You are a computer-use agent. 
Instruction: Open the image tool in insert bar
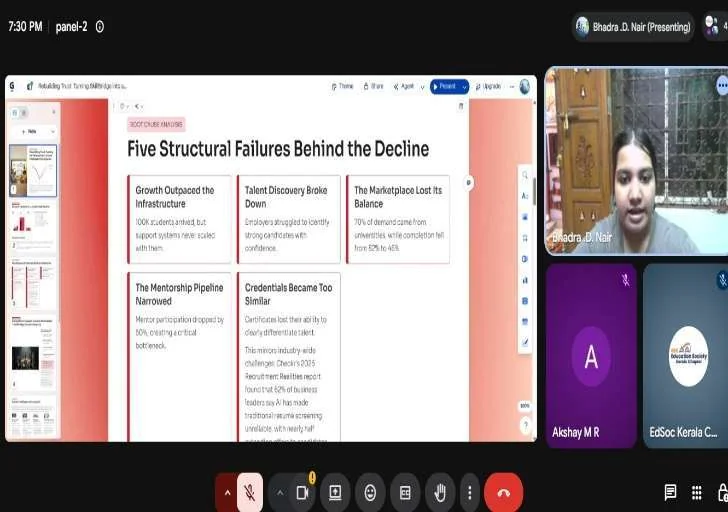(525, 217)
